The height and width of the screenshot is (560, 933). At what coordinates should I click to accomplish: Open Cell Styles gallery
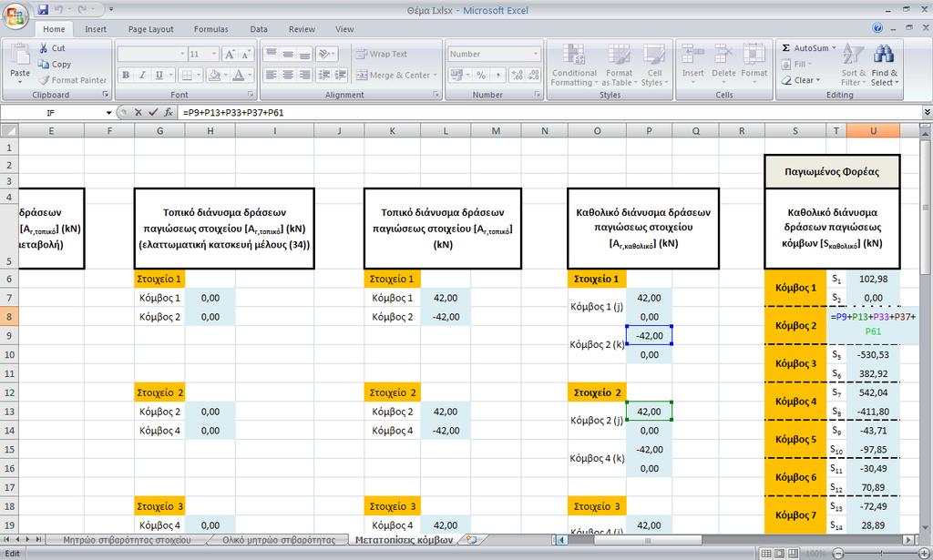point(654,66)
